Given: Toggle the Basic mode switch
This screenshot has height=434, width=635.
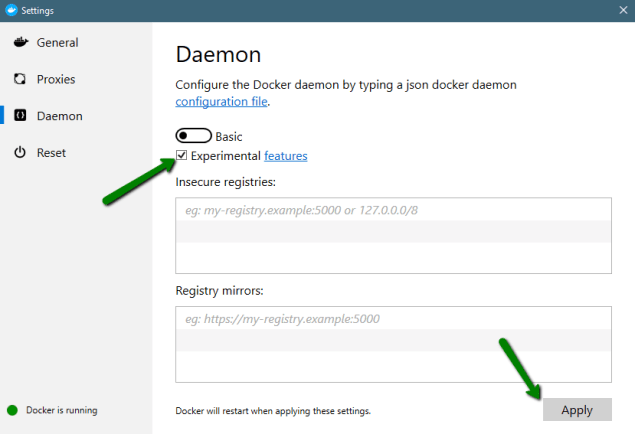Looking at the screenshot, I should [193, 136].
